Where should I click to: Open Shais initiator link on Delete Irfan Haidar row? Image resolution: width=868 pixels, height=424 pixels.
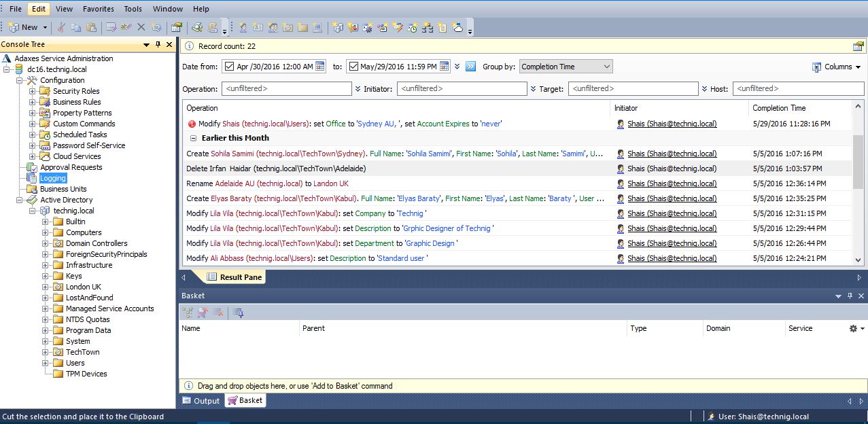pos(672,169)
